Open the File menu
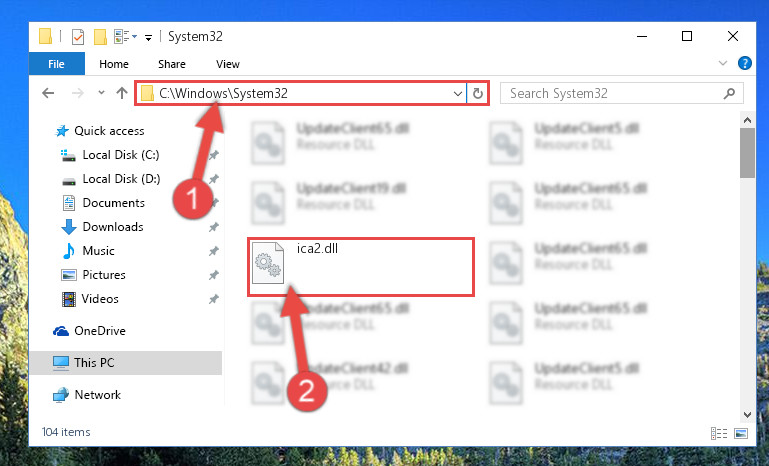Image resolution: width=769 pixels, height=466 pixels. (x=56, y=64)
